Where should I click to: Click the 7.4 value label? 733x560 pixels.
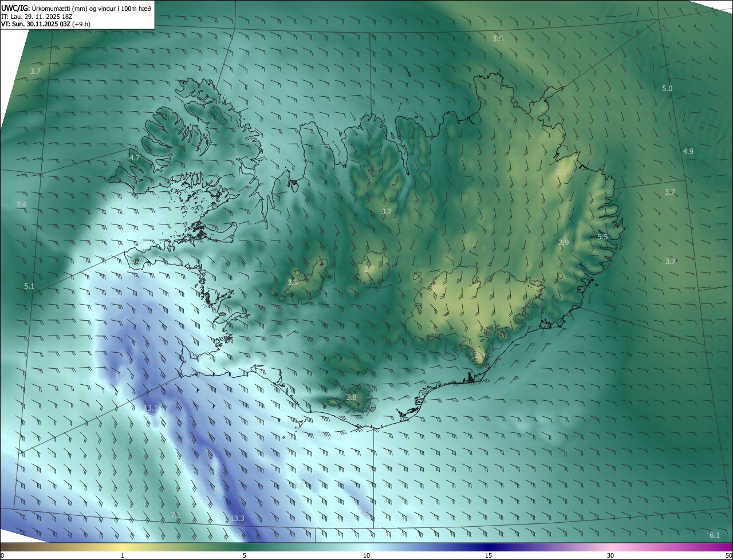21,204
